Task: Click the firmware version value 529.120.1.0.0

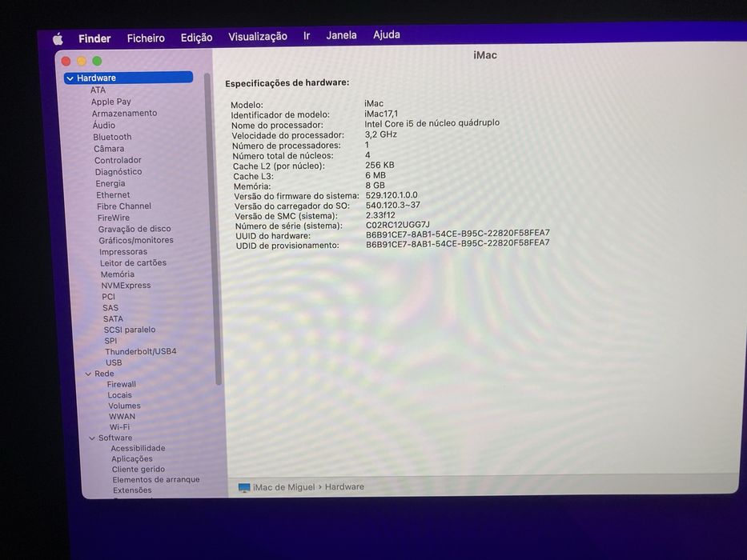Action: (x=392, y=195)
